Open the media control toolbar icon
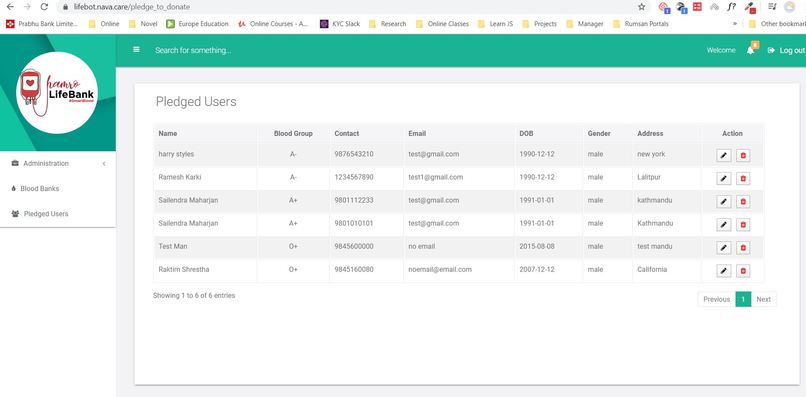Viewport: 806px width, 397px height. click(x=772, y=7)
